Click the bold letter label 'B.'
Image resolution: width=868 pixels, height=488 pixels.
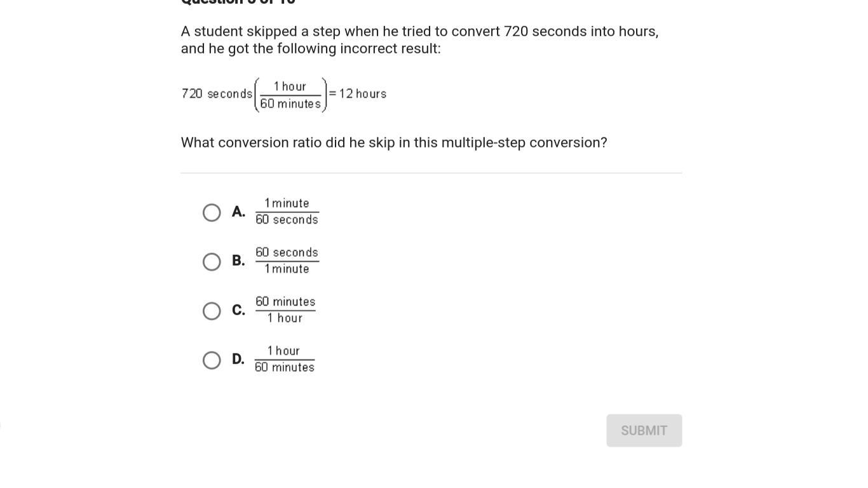click(x=238, y=261)
